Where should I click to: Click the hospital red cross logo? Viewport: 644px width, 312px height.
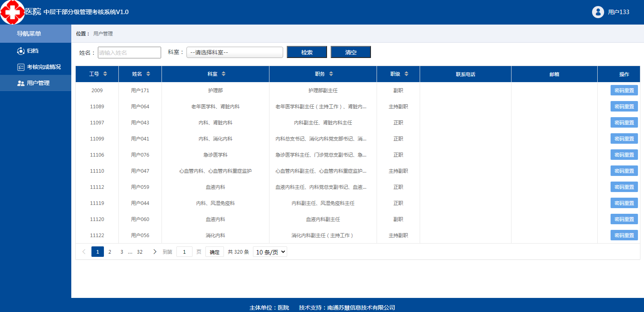[12, 12]
